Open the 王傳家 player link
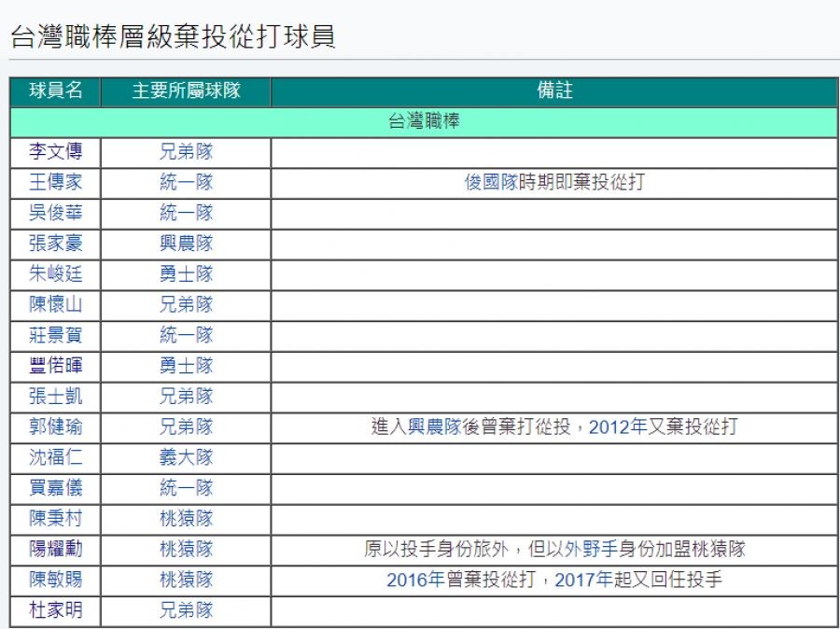Viewport: 840px width, 629px height. [56, 182]
